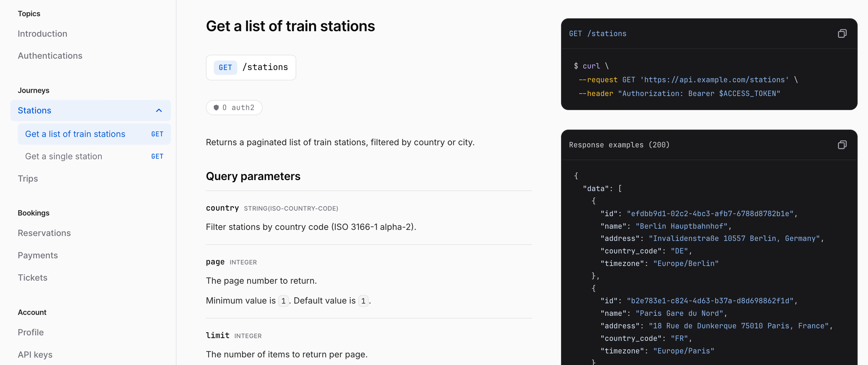The width and height of the screenshot is (868, 365).
Task: Go to Reservations page
Action: coord(44,233)
